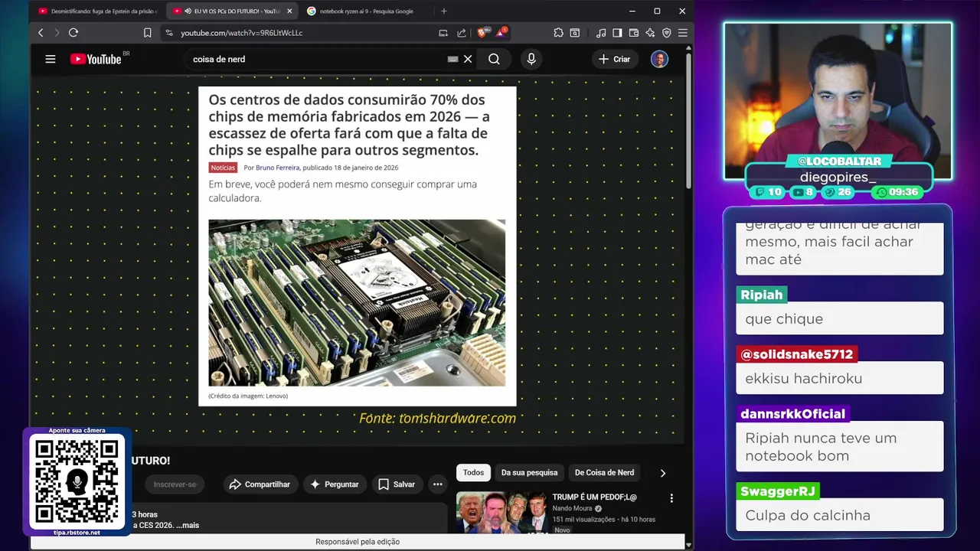This screenshot has width=980, height=551.
Task: Close the 'EU VI OS PCs DO FUTURO!' tab
Action: coord(289,11)
